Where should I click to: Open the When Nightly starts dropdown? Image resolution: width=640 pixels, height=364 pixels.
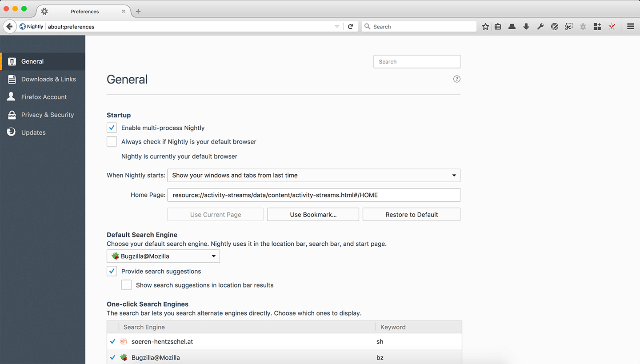point(314,176)
